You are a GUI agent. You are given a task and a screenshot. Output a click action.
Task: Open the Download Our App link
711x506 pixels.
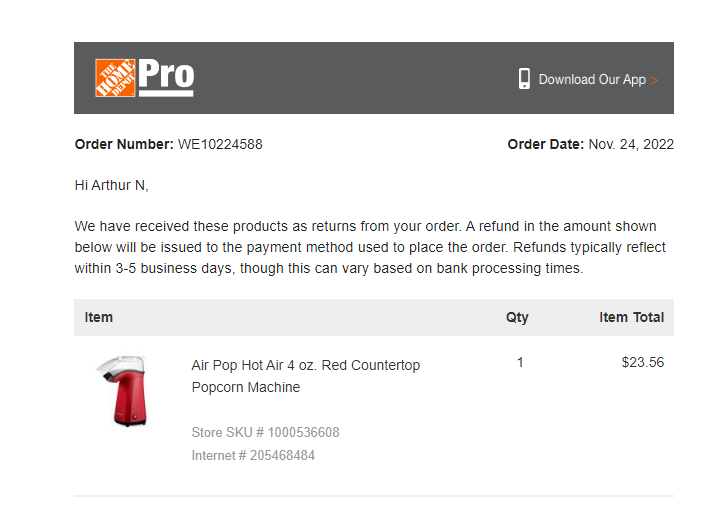[592, 79]
